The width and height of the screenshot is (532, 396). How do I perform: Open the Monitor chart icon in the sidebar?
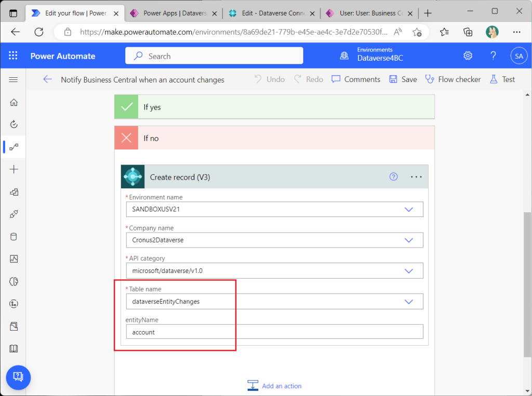pos(14,259)
